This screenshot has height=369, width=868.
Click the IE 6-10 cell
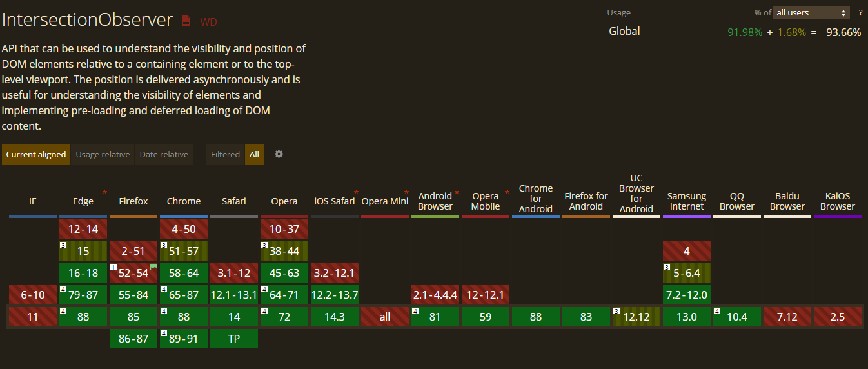click(33, 295)
